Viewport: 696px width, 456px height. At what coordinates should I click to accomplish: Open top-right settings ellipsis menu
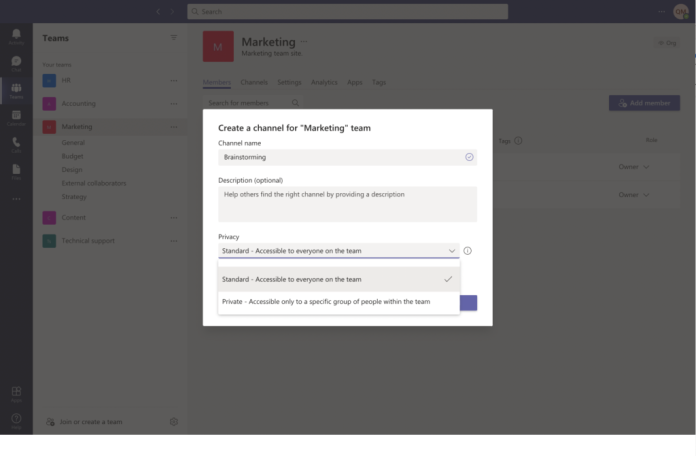[661, 12]
